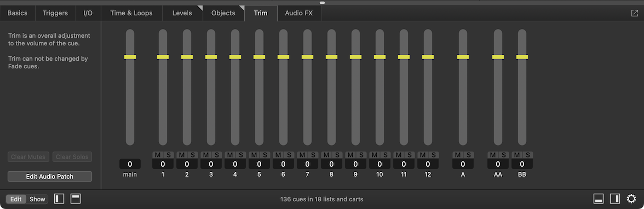Open inspector in separate window icon
This screenshot has height=209, width=644.
635,13
